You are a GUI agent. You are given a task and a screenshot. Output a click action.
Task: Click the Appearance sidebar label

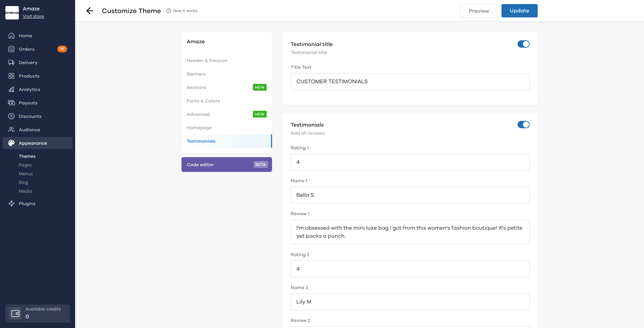pos(33,143)
